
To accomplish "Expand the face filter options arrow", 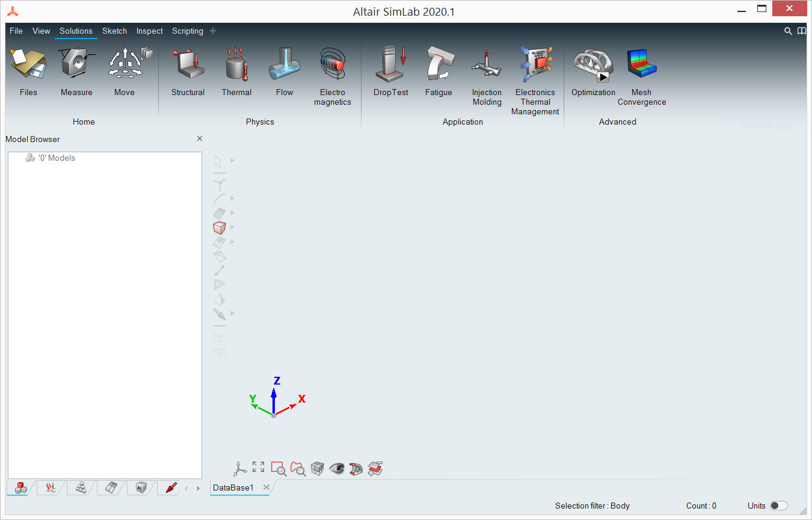I will pos(233,213).
